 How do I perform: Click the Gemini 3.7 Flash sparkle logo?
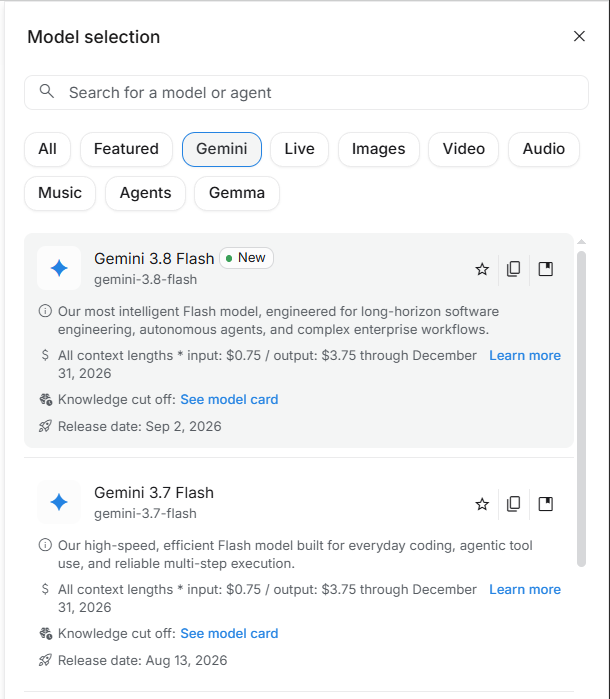click(x=59, y=502)
